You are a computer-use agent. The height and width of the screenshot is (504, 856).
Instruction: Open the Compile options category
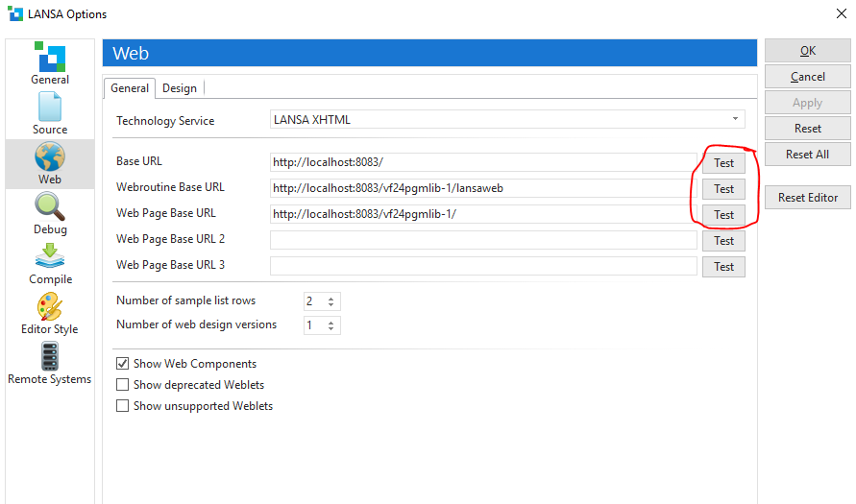(50, 263)
